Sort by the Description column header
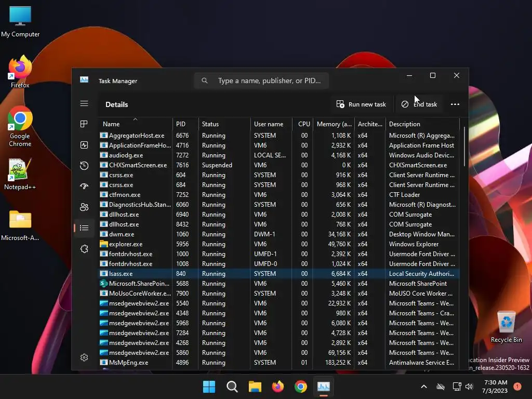This screenshot has height=399, width=532. click(x=422, y=124)
